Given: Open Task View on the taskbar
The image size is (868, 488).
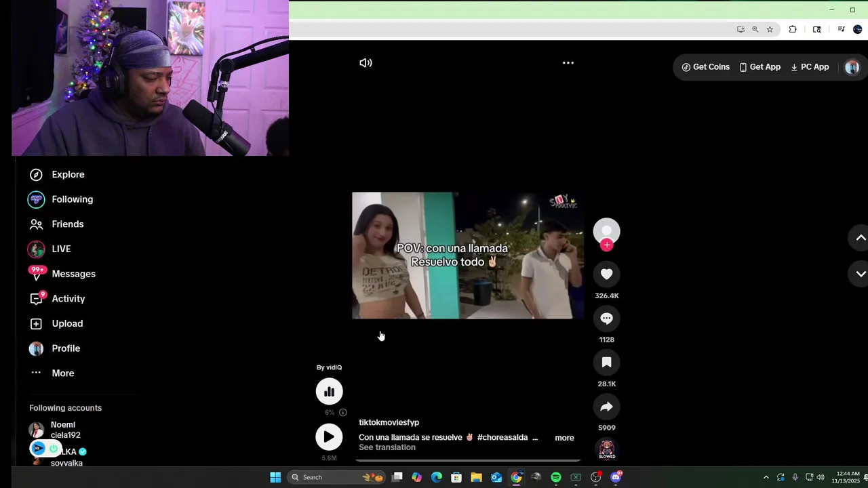Looking at the screenshot, I should coord(397,477).
